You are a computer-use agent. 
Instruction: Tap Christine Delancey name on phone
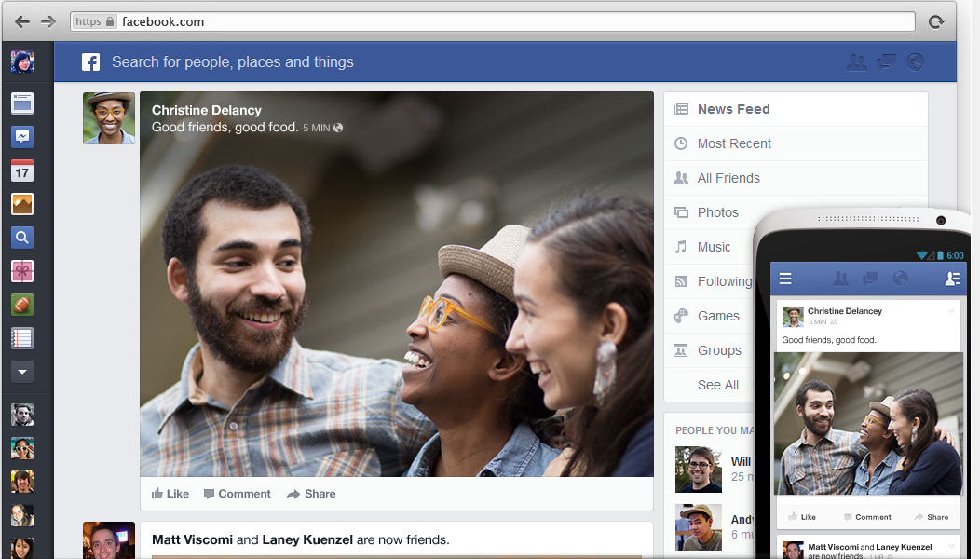click(844, 311)
